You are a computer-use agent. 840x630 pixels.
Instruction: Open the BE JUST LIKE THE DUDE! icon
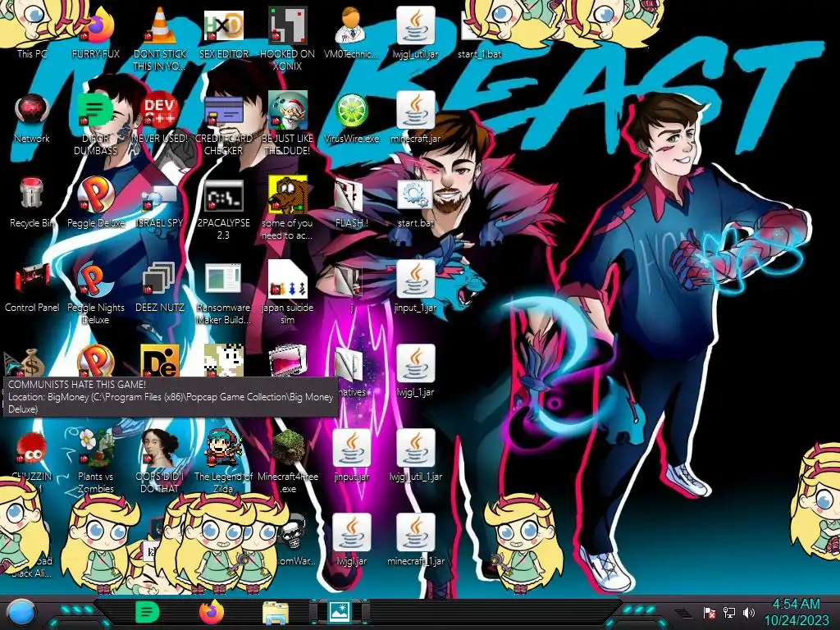click(x=287, y=125)
